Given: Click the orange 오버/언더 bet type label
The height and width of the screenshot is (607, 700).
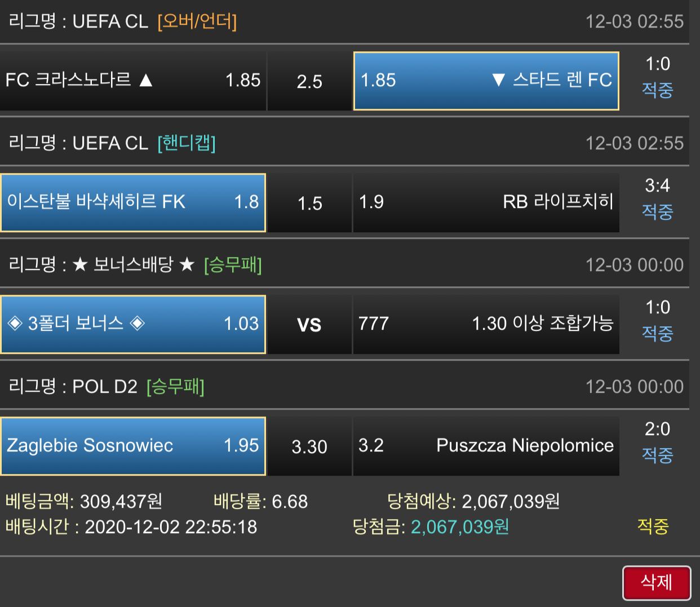Looking at the screenshot, I should click(x=197, y=21).
